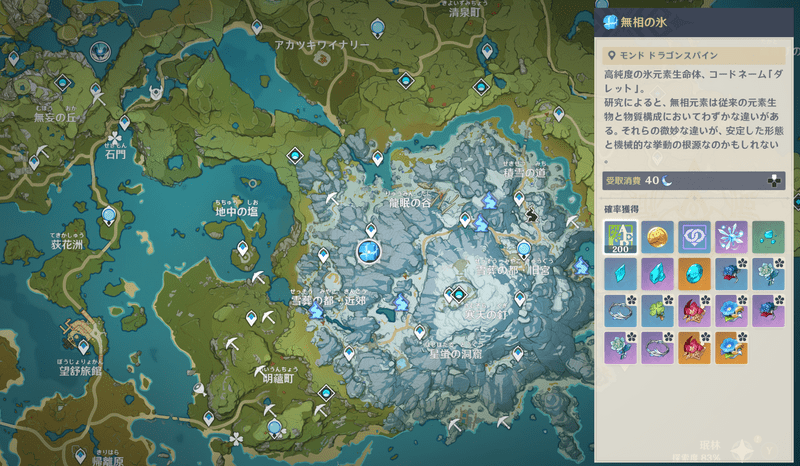
Task: Click the アカツキワイナリー map label
Action: tap(322, 46)
